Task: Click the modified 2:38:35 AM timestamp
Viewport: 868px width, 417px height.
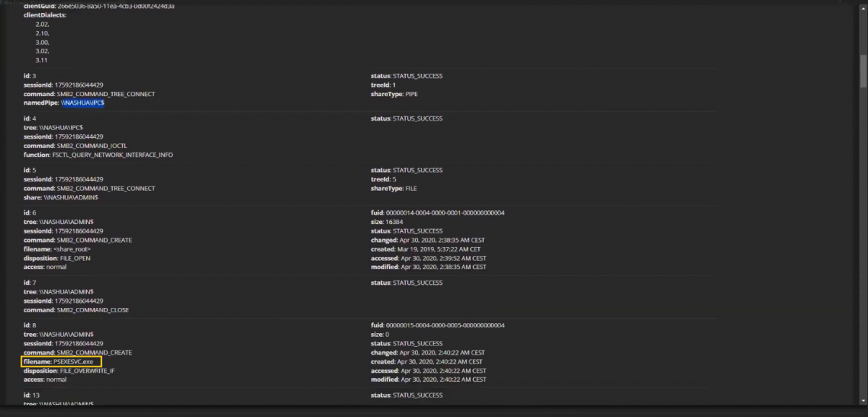Action: pos(428,267)
